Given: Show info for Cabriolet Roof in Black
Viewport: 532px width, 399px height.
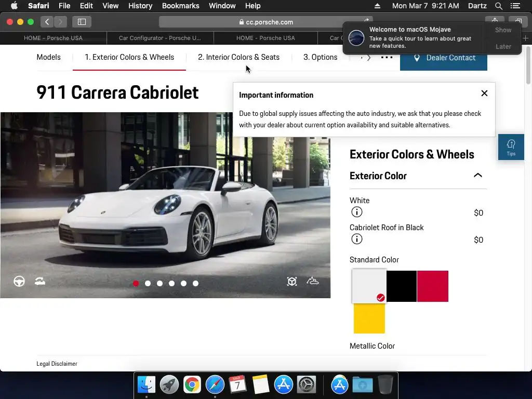Looking at the screenshot, I should pos(356,239).
